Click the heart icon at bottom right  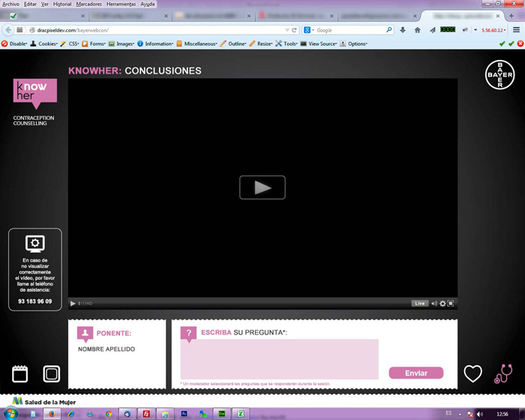(x=472, y=373)
